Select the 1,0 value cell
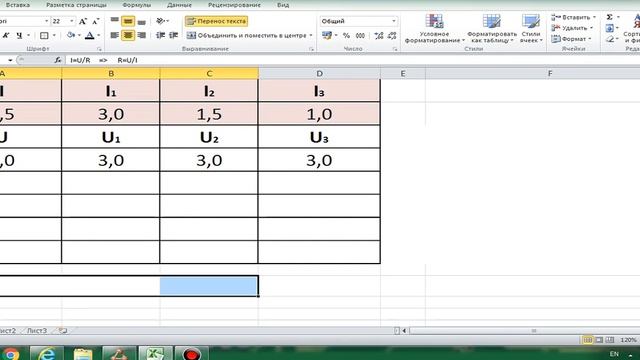Screen dimensions: 640x360 319,114
